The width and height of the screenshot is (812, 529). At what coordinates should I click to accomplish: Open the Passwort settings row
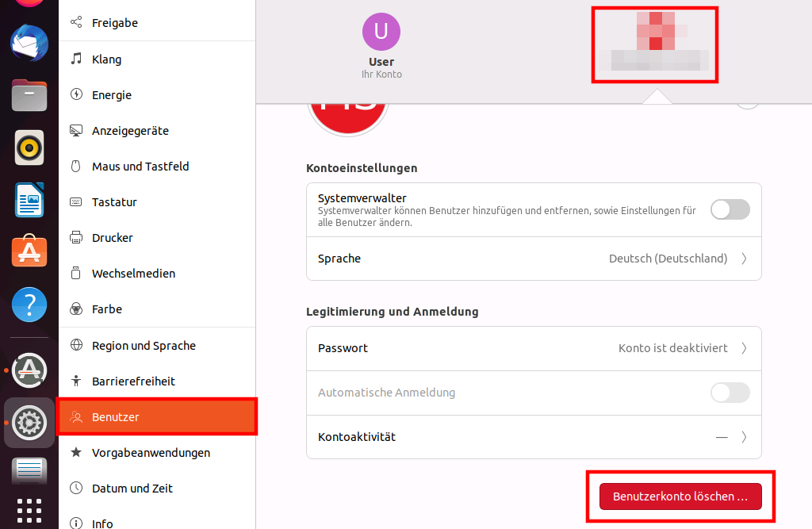(x=534, y=348)
